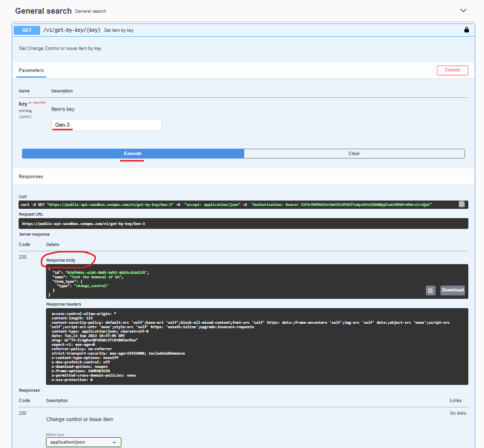Click the "Get item by key" summary text
Viewport: 484px width, 448px height.
(119, 30)
